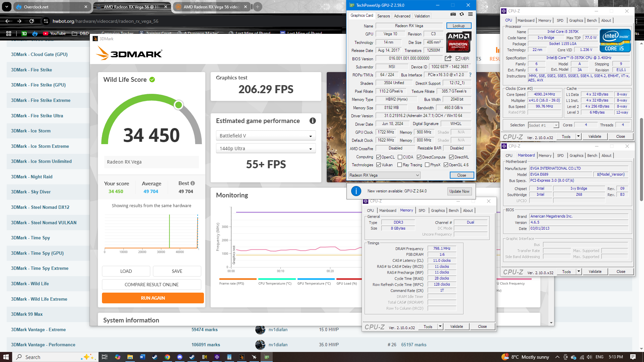Toggle OpenGL 4.6 checkbox in GPU-Z

point(446,165)
